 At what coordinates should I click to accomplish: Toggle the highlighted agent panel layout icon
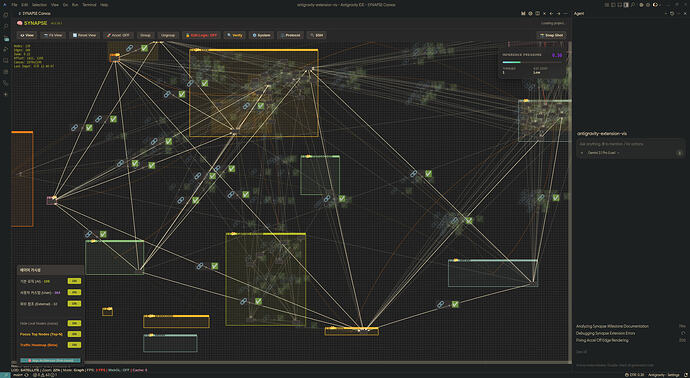click(x=626, y=4)
